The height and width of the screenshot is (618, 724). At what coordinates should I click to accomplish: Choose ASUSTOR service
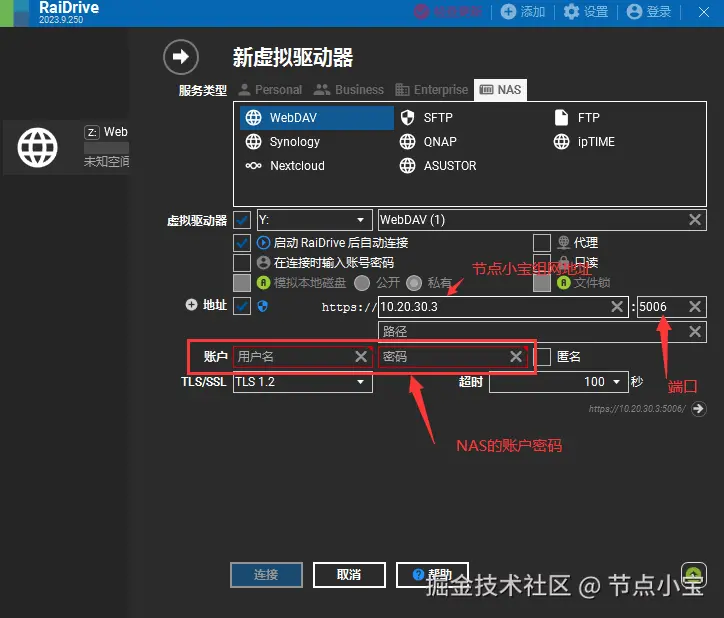(438, 166)
